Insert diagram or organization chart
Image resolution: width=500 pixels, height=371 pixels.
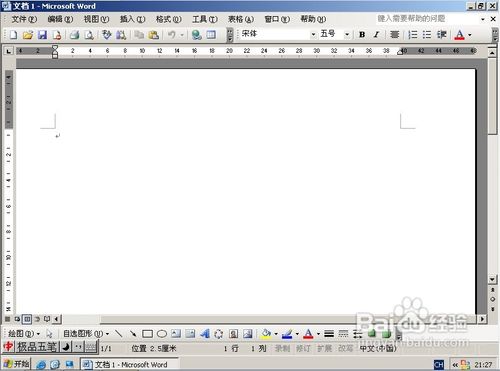point(219,333)
